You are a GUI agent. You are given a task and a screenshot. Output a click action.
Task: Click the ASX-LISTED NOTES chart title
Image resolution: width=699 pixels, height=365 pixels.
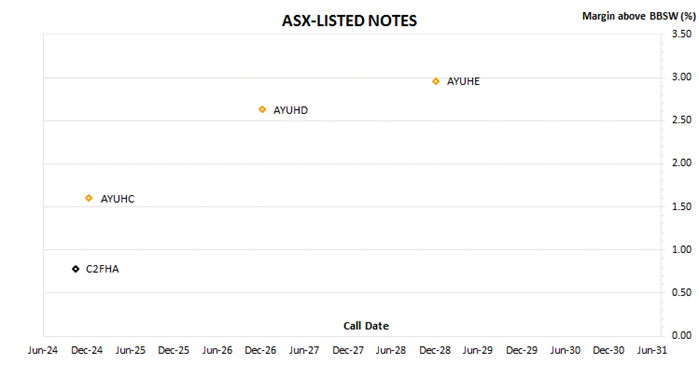350,21
